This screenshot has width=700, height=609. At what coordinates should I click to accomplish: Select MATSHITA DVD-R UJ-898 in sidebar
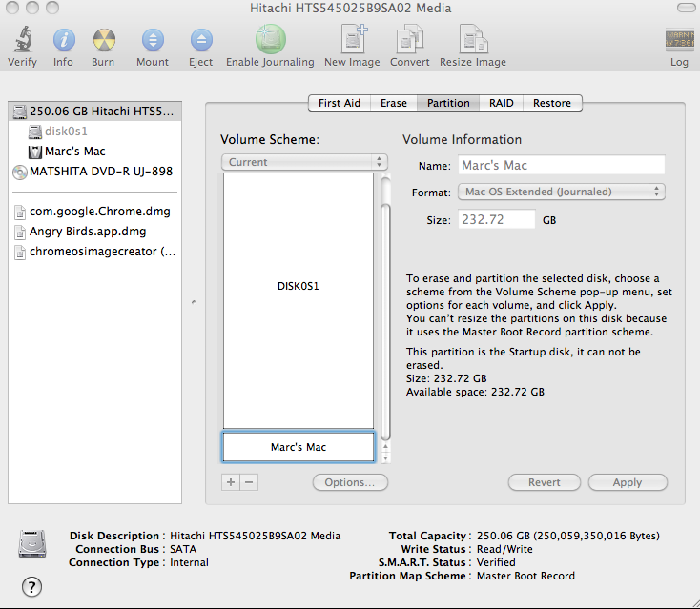click(94, 172)
